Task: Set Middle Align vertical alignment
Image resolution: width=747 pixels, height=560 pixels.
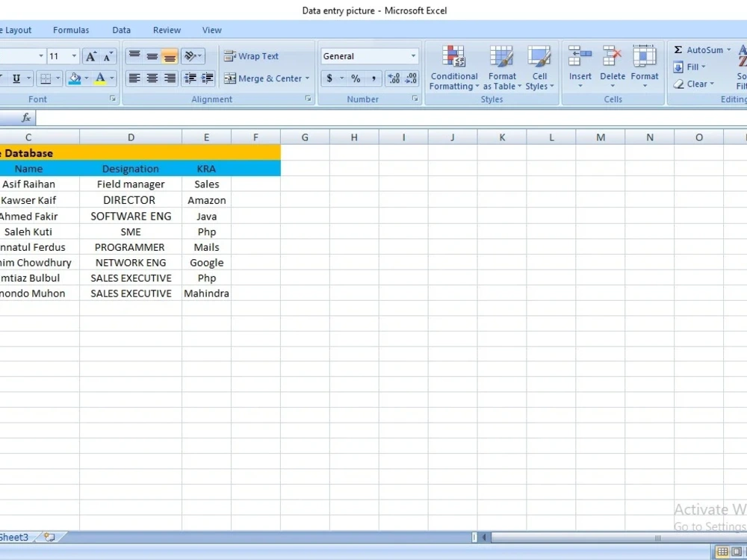Action: pos(152,56)
